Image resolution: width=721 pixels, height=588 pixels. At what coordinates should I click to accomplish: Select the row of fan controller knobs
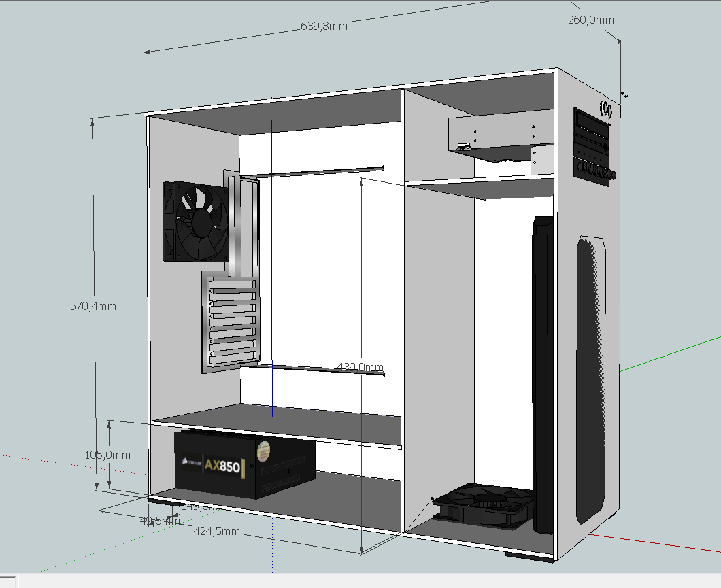tap(593, 169)
